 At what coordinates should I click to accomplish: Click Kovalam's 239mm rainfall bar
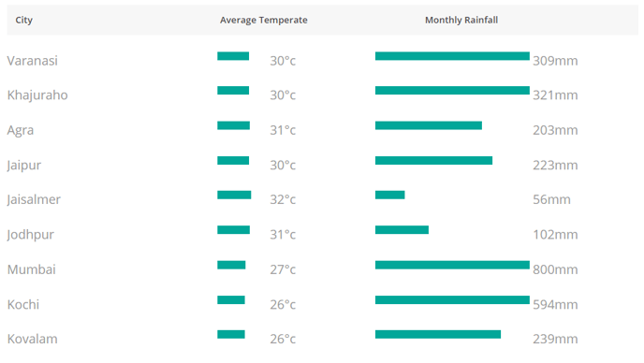pyautogui.click(x=438, y=335)
